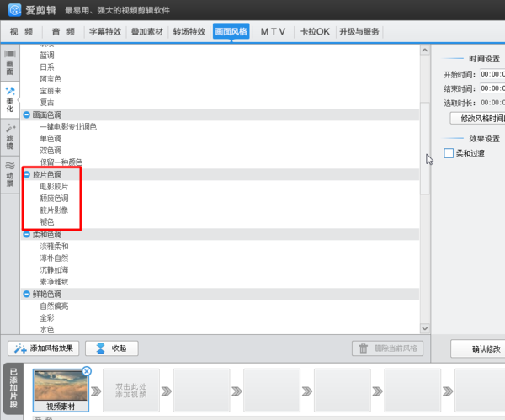Click the 删除当前风格 button
The height and width of the screenshot is (420, 505).
pyautogui.click(x=387, y=348)
